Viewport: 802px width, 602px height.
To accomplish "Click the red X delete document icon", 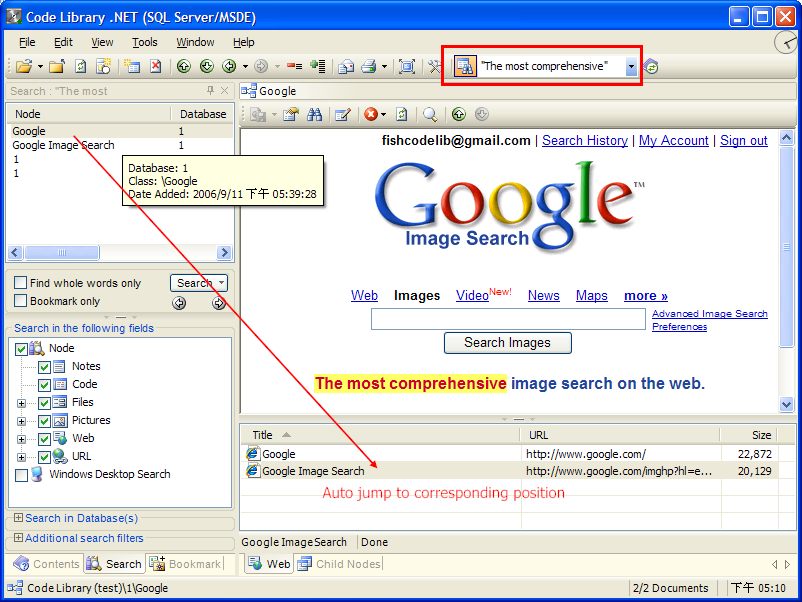I will tap(155, 66).
